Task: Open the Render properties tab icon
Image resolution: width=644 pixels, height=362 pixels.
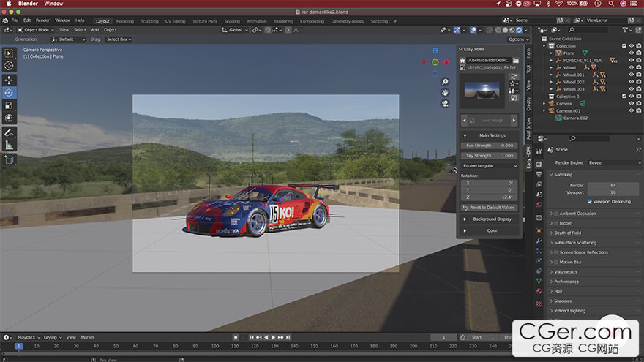Action: [539, 164]
